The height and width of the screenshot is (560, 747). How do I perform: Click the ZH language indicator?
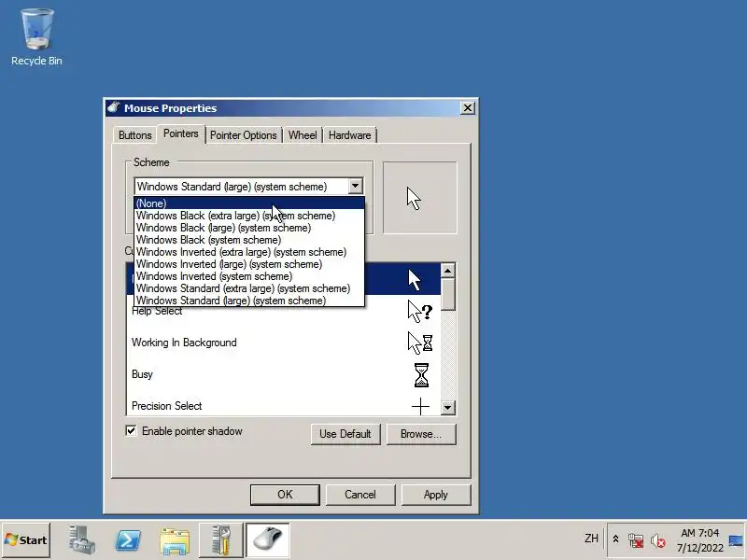[591, 539]
